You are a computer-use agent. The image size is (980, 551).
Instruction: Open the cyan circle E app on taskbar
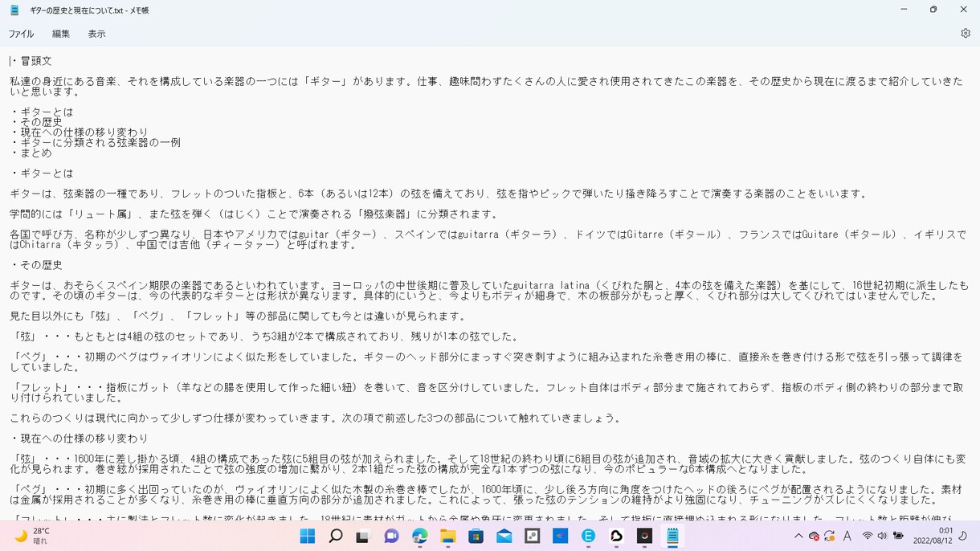pyautogui.click(x=588, y=536)
